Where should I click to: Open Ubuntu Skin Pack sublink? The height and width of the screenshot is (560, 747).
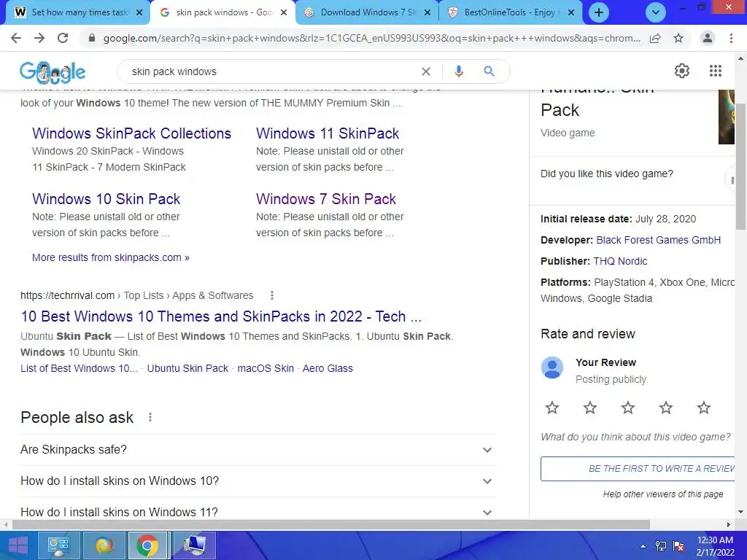(187, 368)
